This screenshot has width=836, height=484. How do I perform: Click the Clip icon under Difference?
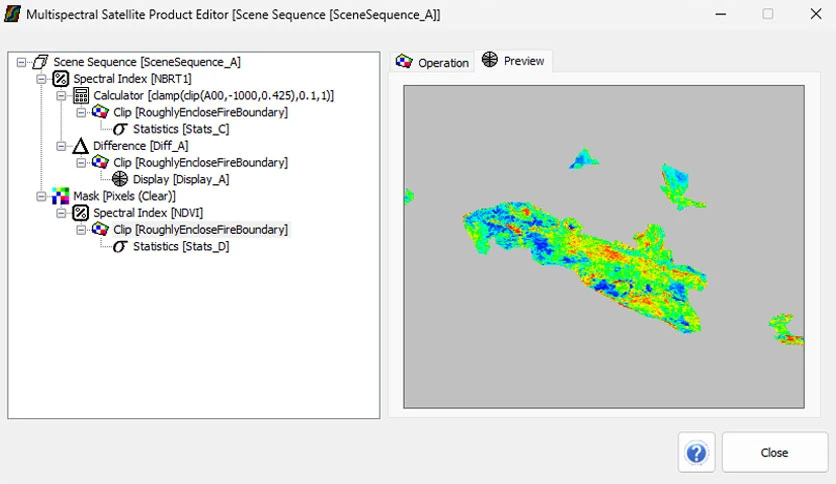coord(100,162)
